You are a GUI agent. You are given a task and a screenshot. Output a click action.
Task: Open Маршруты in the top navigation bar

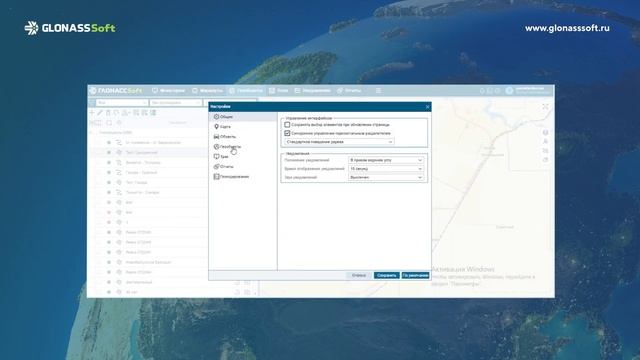point(207,91)
